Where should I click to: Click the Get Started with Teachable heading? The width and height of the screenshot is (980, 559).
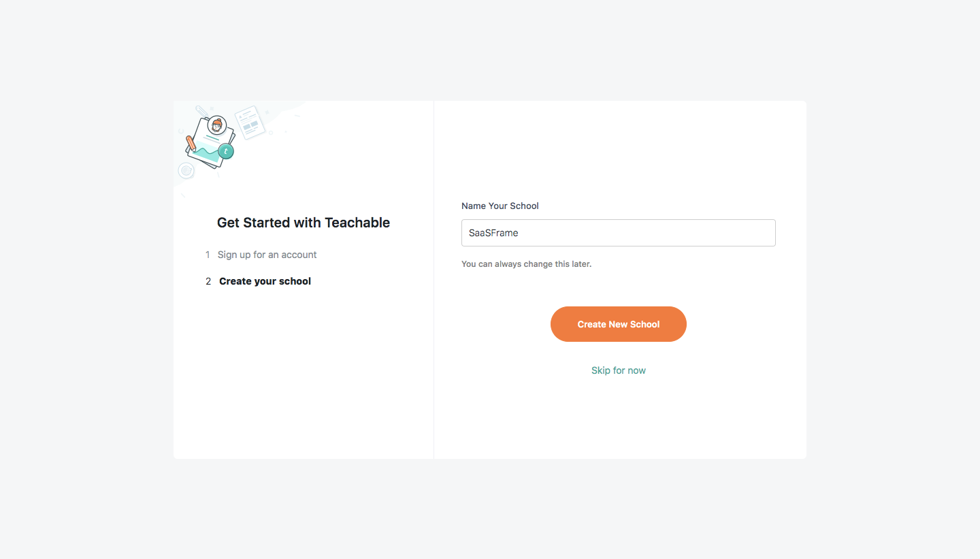(x=303, y=223)
